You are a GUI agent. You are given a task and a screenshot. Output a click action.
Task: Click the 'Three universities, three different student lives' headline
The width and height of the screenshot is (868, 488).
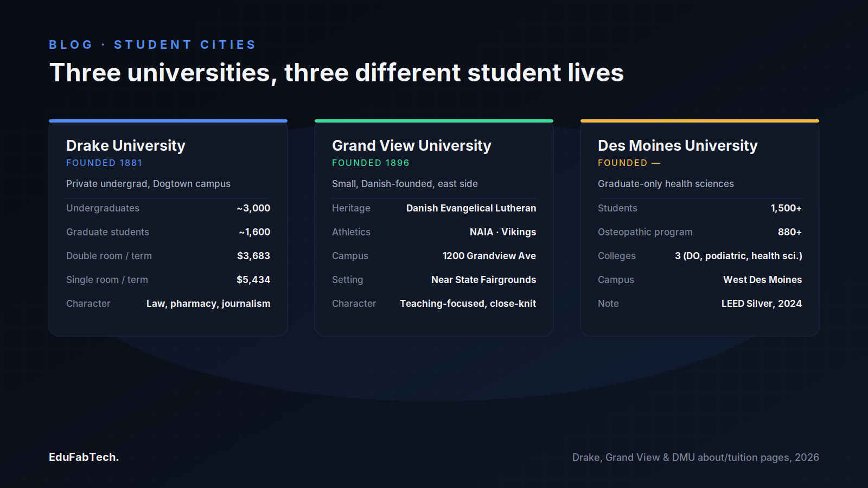336,73
